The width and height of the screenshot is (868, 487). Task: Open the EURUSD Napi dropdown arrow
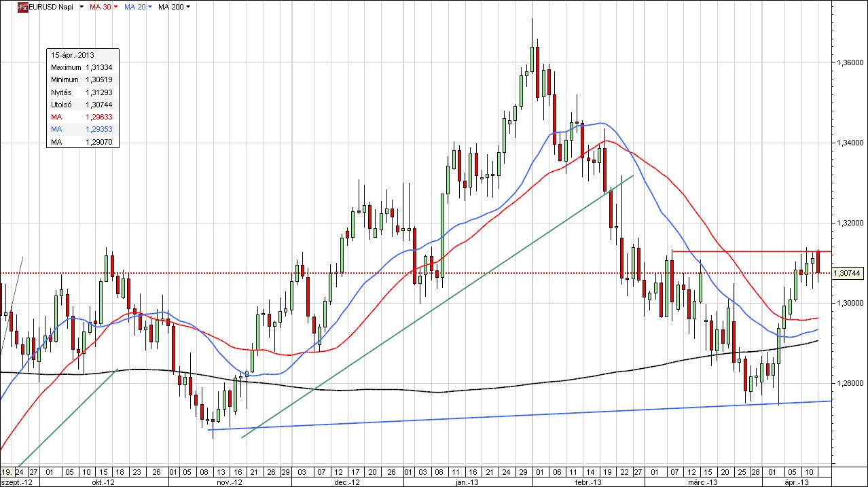[82, 7]
